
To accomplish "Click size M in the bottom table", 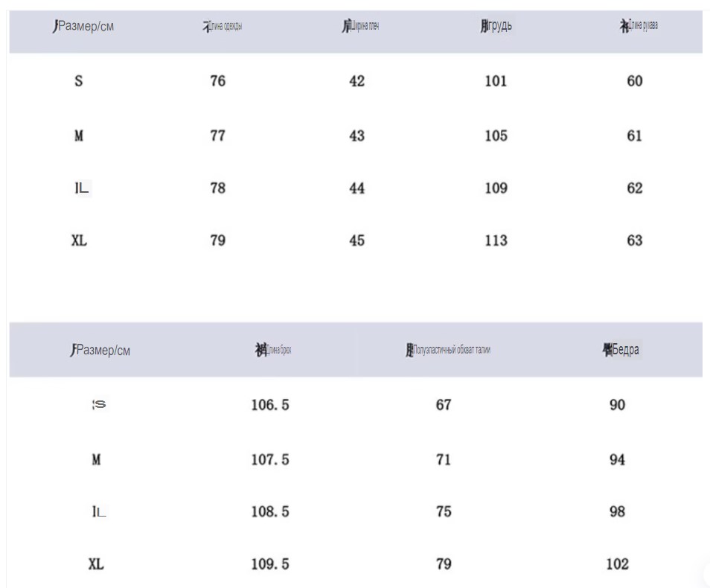I will tap(96, 460).
